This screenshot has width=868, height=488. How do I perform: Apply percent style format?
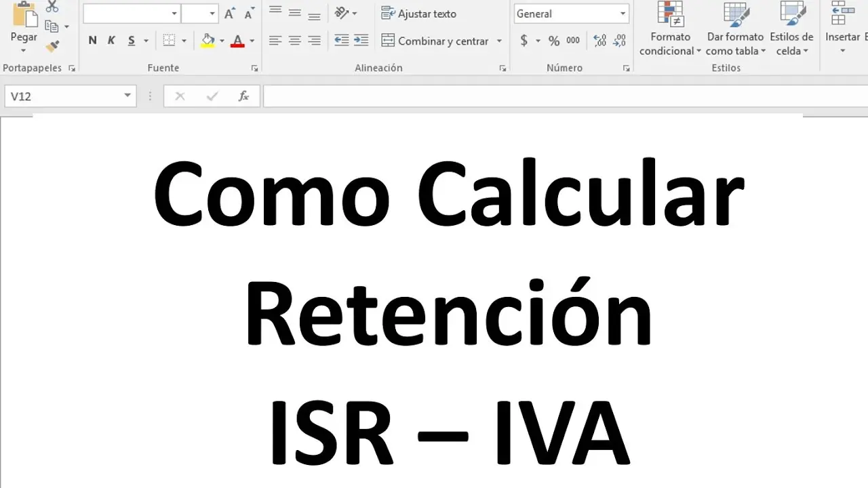(x=554, y=41)
